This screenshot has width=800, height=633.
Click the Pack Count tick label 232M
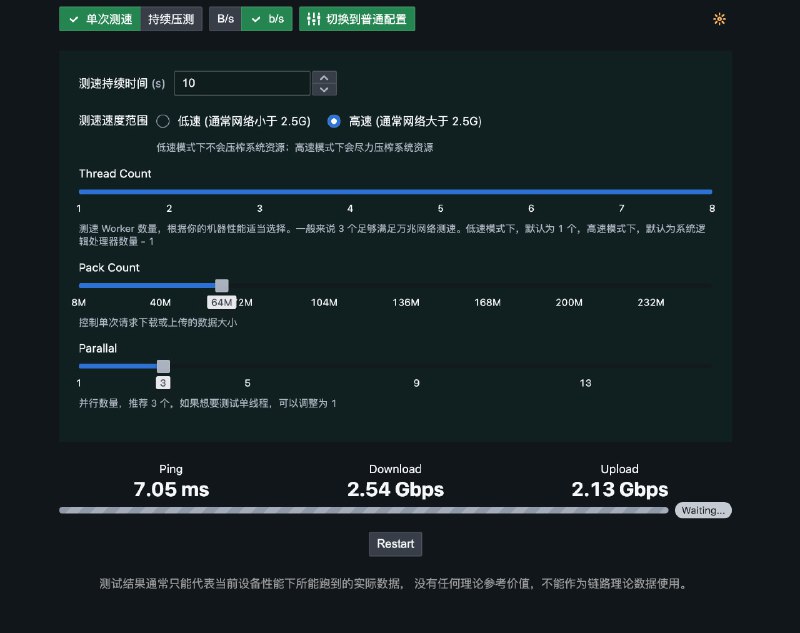pos(651,302)
